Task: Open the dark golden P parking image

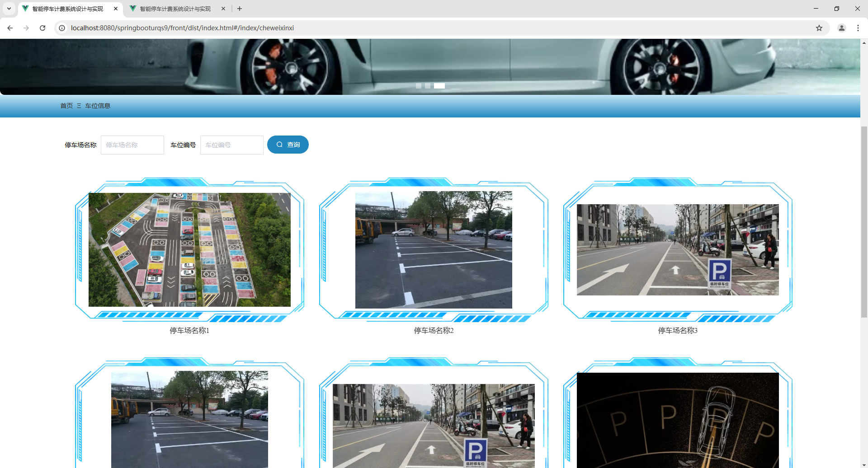Action: [678, 420]
